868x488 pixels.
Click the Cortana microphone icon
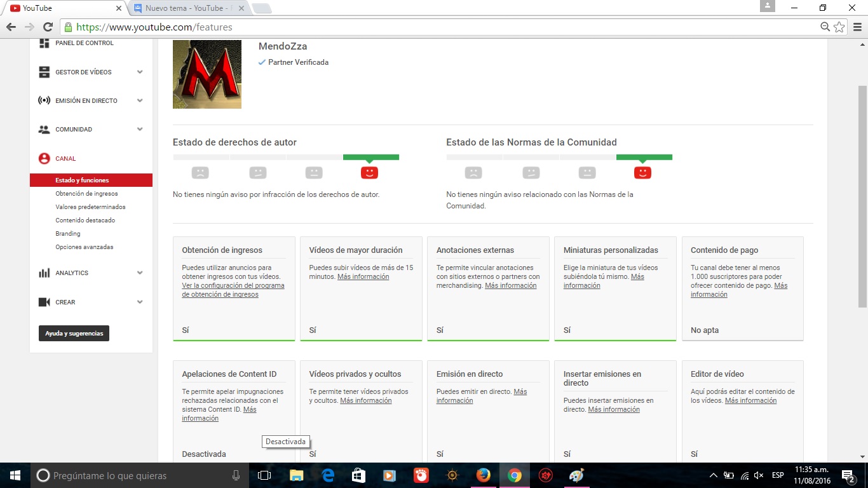pyautogui.click(x=236, y=475)
